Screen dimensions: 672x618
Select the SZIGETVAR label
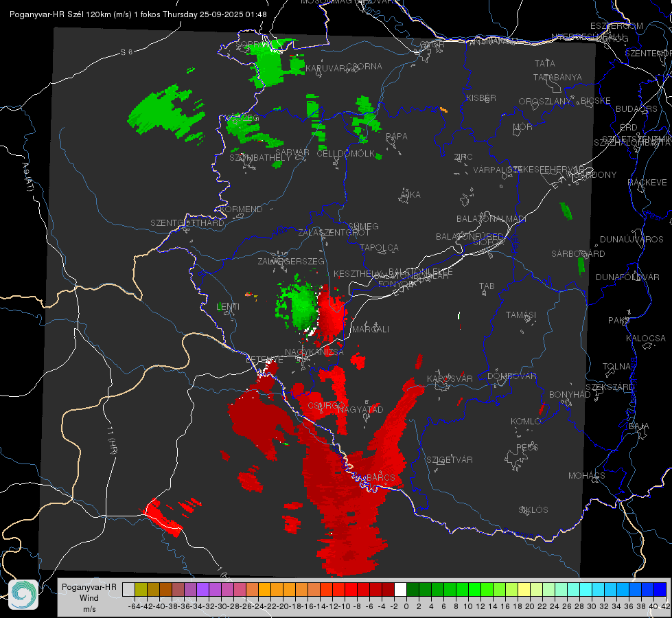449,460
